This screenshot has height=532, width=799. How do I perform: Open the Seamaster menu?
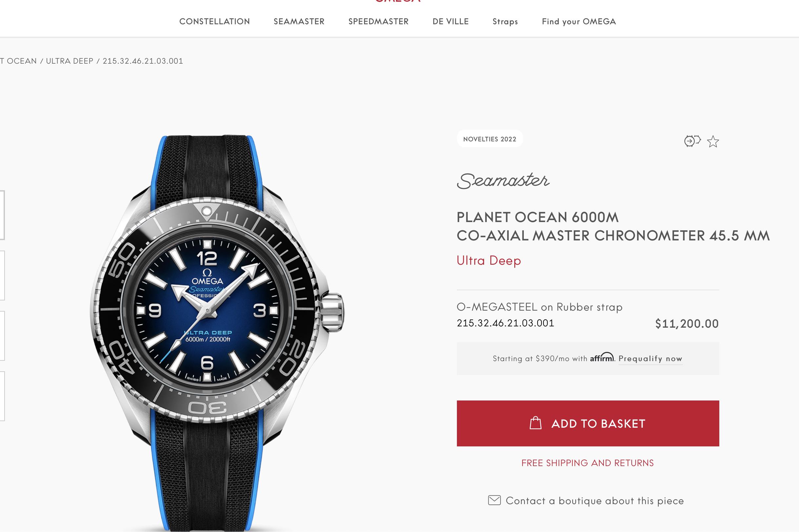tap(299, 21)
